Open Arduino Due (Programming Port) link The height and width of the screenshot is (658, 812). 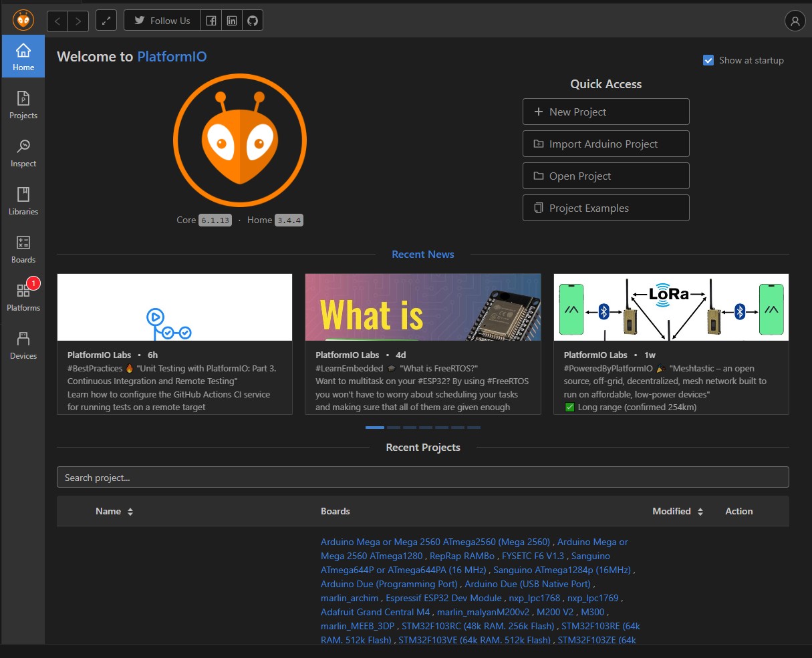tap(389, 584)
